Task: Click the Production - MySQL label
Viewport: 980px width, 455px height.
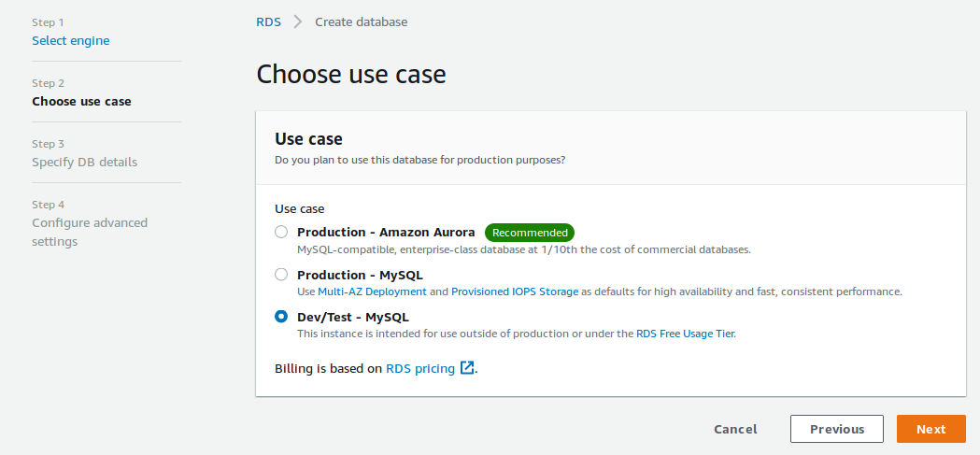Action: [x=360, y=275]
